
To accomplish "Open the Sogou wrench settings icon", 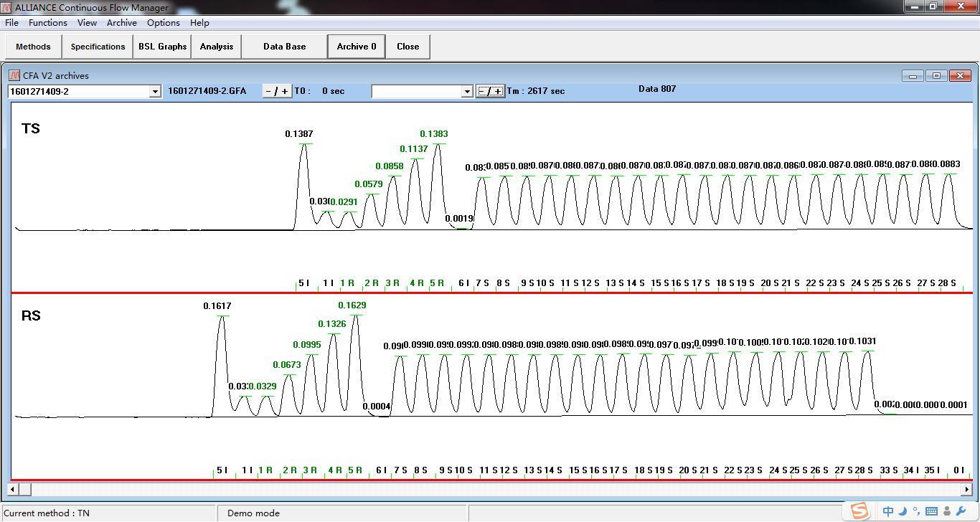I will click(x=961, y=511).
